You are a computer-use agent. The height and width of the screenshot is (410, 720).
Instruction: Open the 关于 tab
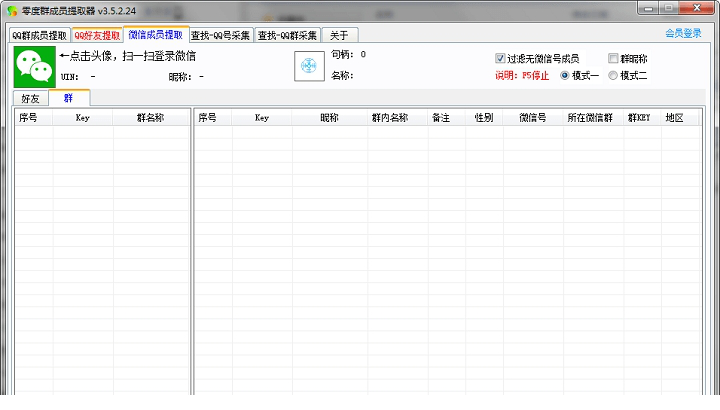339,35
